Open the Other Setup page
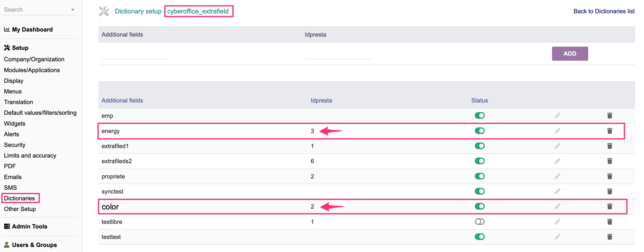644x252 pixels. [20, 209]
